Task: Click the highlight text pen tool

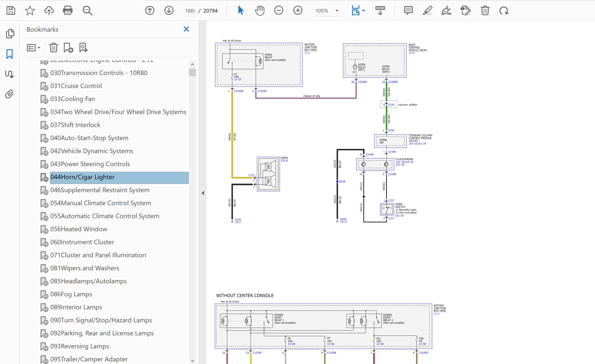Action: [427, 11]
